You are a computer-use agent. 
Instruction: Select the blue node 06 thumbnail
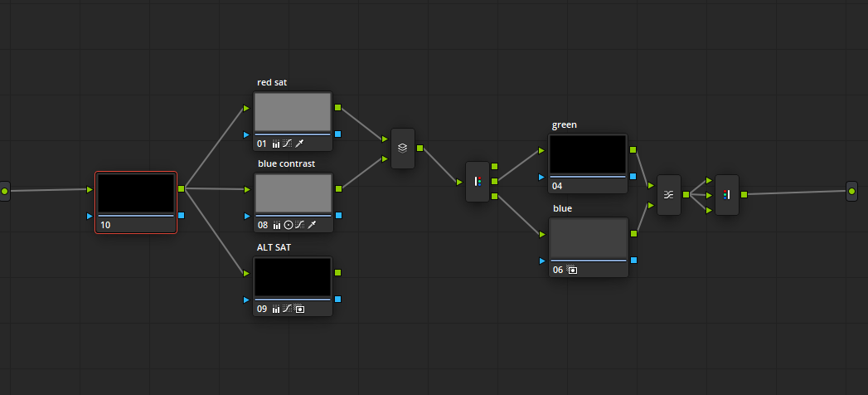click(x=589, y=238)
